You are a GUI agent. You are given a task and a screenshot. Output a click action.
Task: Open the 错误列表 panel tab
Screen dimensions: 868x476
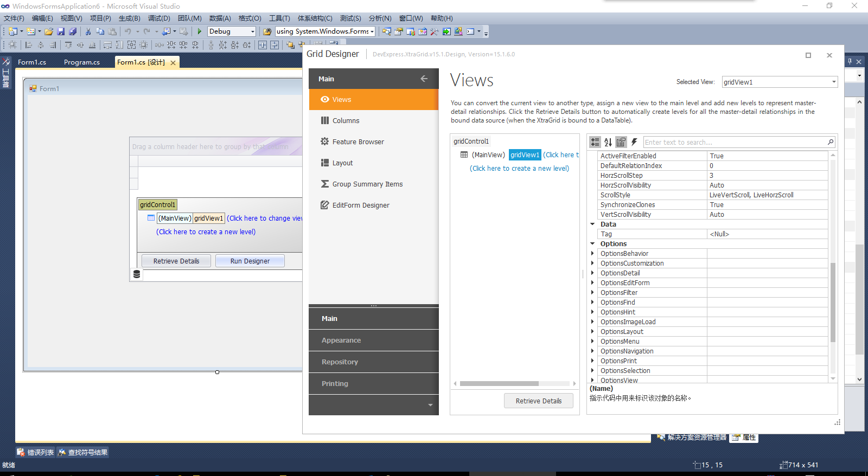pyautogui.click(x=36, y=452)
